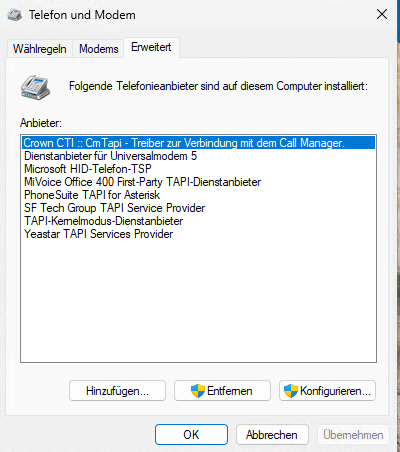Close the Telefon und Modem dialog

[x=382, y=14]
